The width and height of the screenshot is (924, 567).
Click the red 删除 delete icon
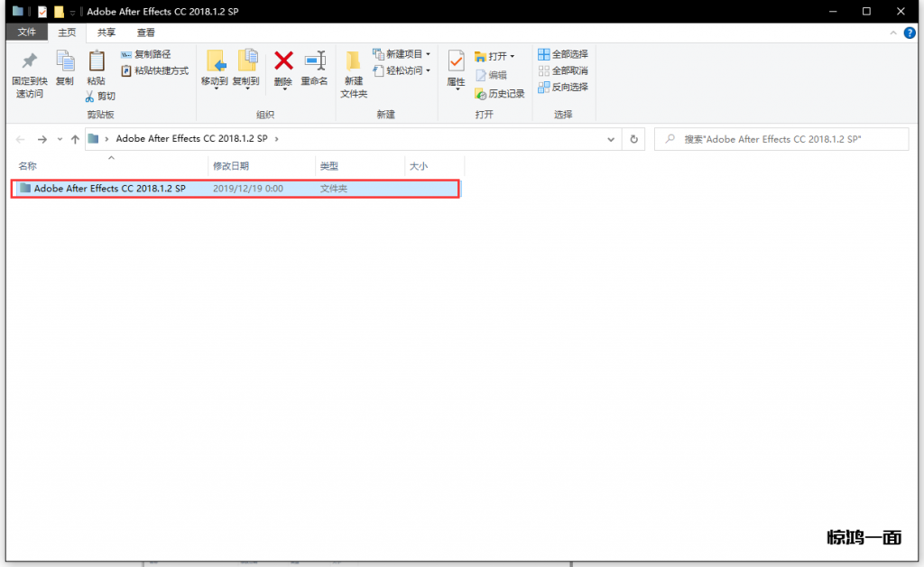283,61
